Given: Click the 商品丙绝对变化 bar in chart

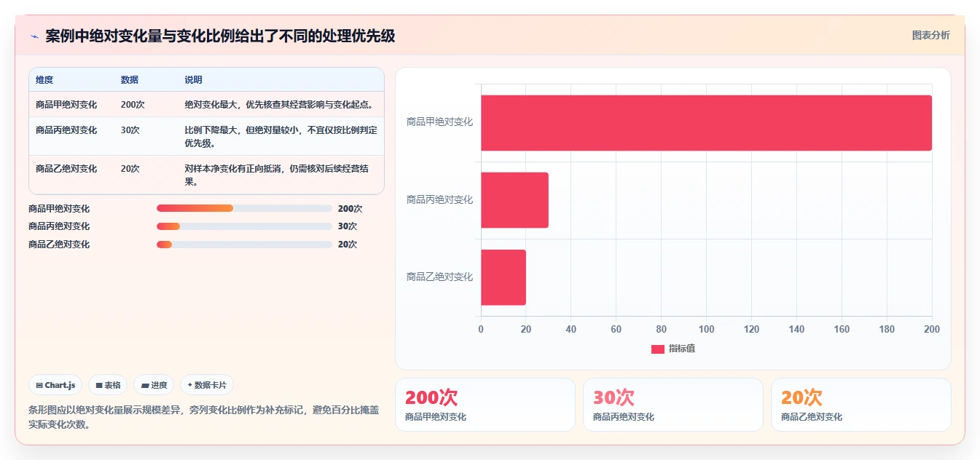Looking at the screenshot, I should click(514, 200).
